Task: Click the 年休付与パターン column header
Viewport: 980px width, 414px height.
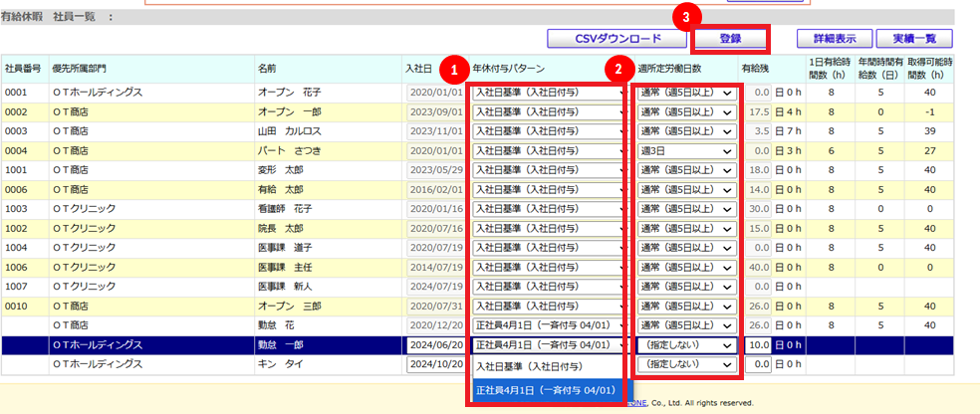Action: [509, 68]
